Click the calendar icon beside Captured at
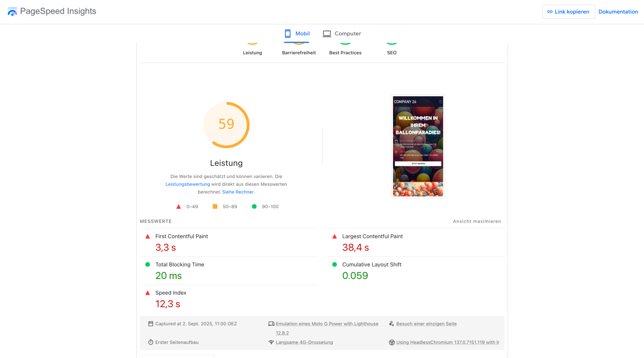 pos(150,324)
